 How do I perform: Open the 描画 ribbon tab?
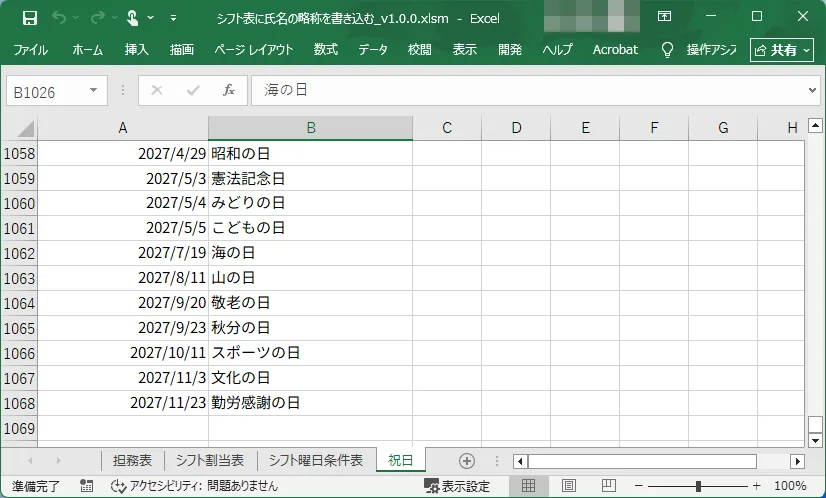click(182, 50)
